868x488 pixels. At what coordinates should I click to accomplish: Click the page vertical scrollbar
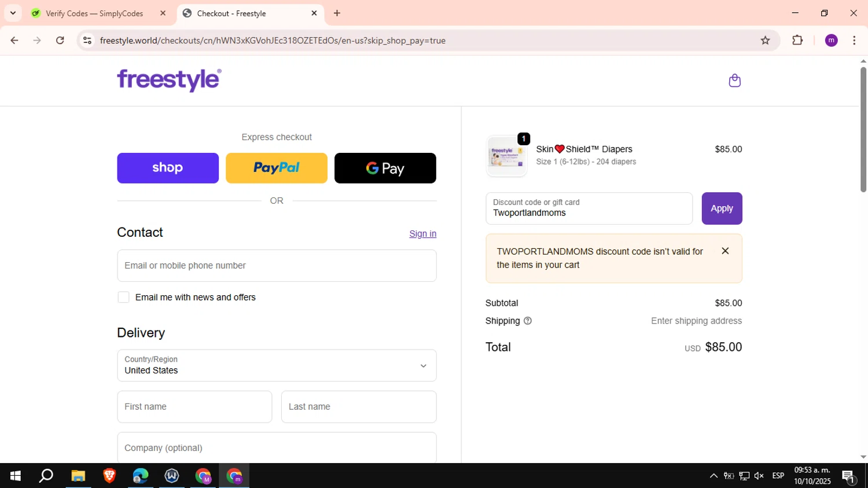click(863, 130)
